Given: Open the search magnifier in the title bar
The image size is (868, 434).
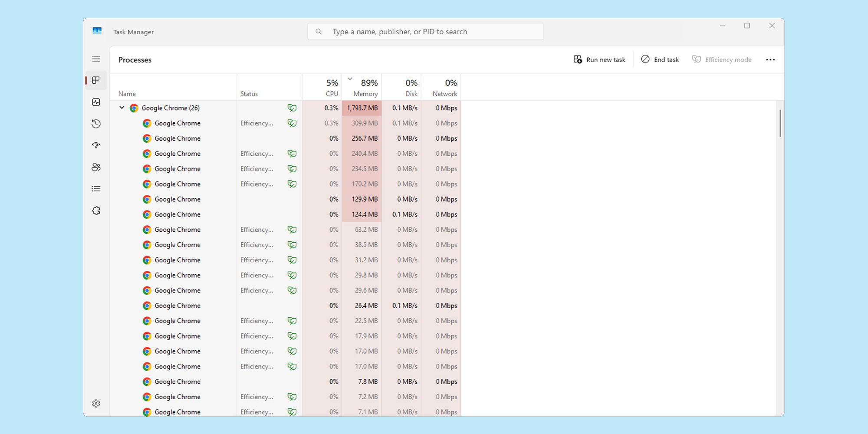Looking at the screenshot, I should coord(319,31).
